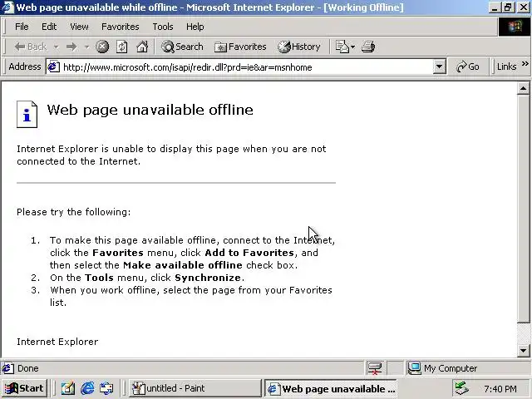Screen dimensions: 532x399
Task: Restore down the Internet Explorer window
Action: coord(508,7)
